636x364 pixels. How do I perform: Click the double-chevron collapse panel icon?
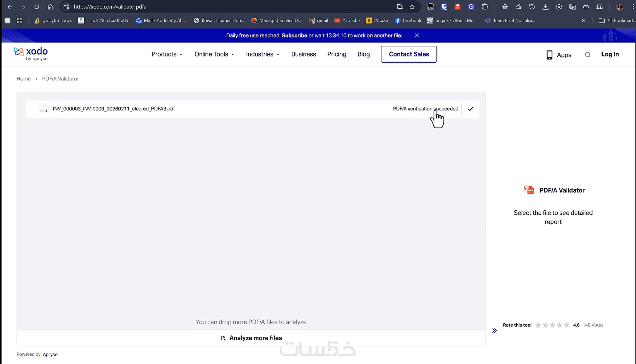tap(494, 331)
